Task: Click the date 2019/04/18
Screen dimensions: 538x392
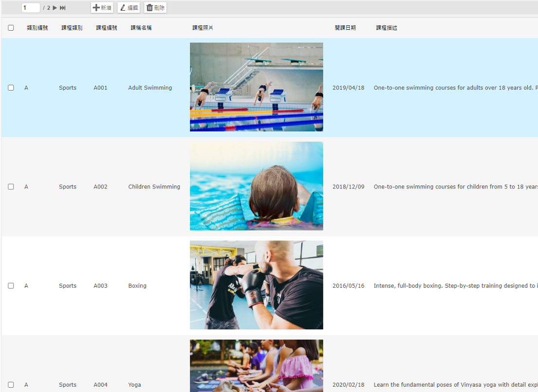Action: 348,88
